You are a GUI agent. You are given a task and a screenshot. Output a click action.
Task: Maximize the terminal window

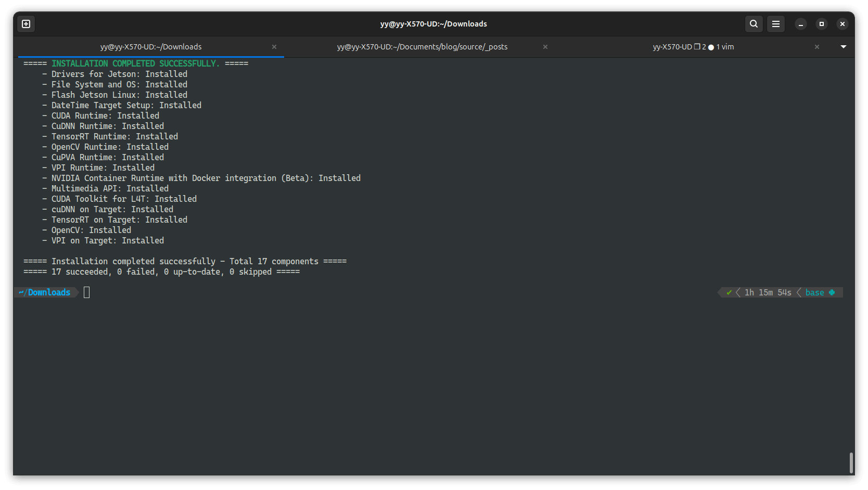coord(822,24)
